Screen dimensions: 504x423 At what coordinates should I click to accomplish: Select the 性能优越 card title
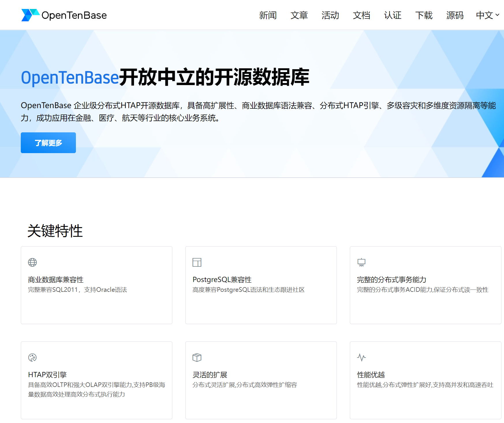point(371,375)
